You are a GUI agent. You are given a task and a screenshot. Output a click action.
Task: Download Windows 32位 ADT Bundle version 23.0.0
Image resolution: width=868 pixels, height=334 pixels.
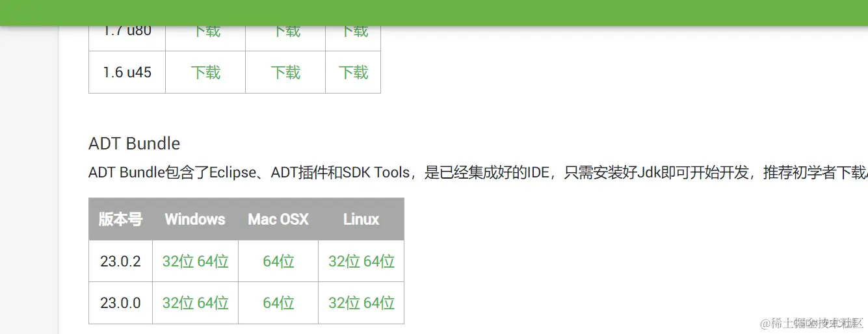pyautogui.click(x=178, y=303)
